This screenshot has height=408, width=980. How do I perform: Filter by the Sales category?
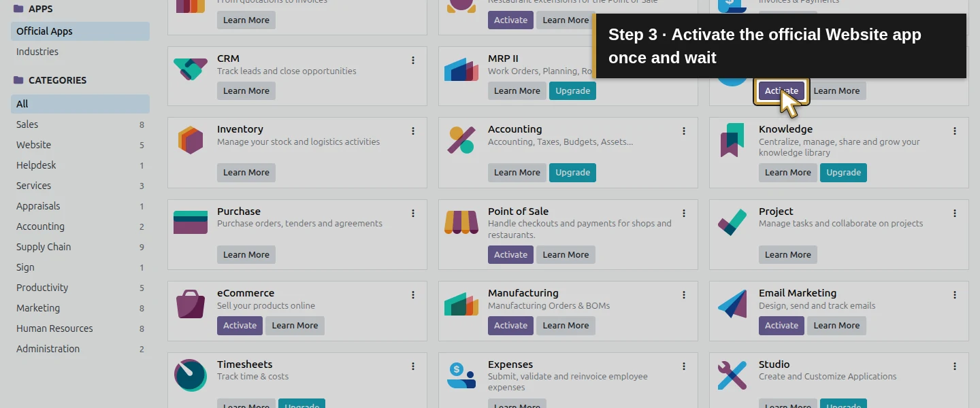(x=80, y=124)
